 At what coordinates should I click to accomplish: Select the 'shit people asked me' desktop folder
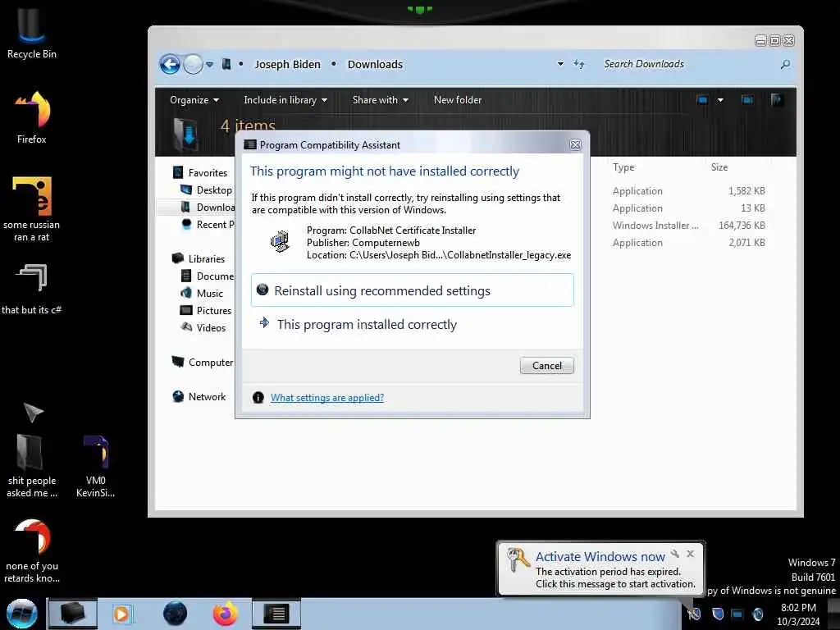click(32, 465)
